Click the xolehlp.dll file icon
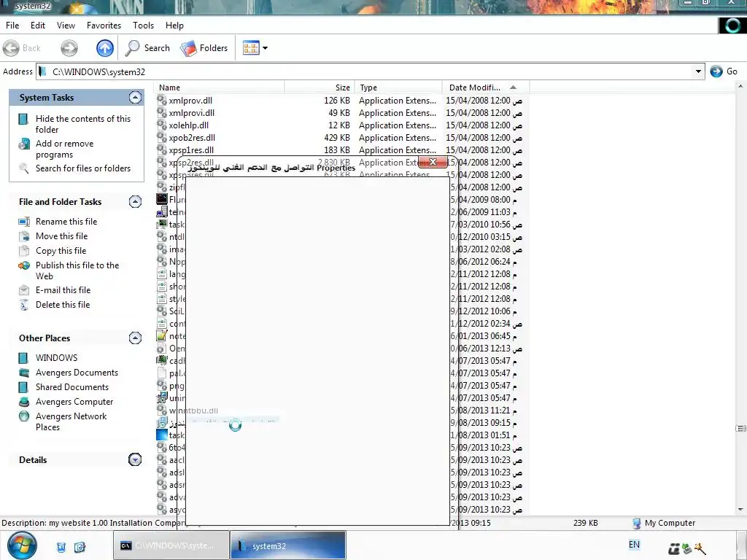 click(162, 125)
